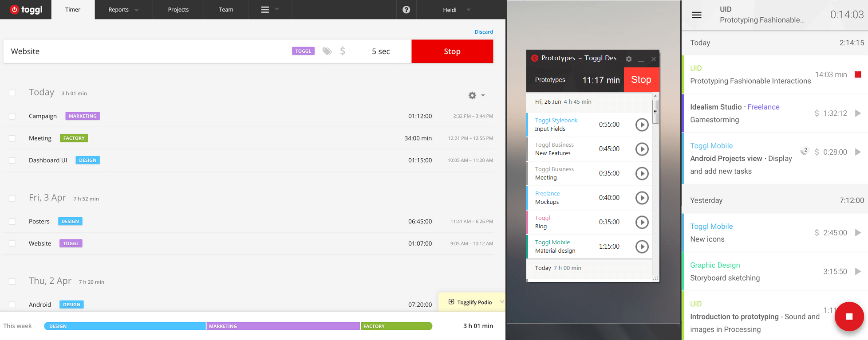Click the Togglify Podio plus icon
868x340 pixels.
coord(451,302)
